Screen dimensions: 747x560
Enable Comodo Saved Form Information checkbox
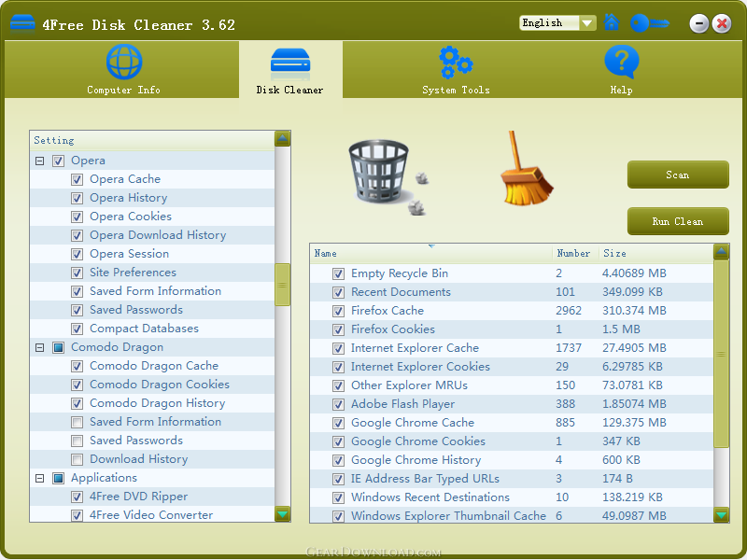coord(77,423)
